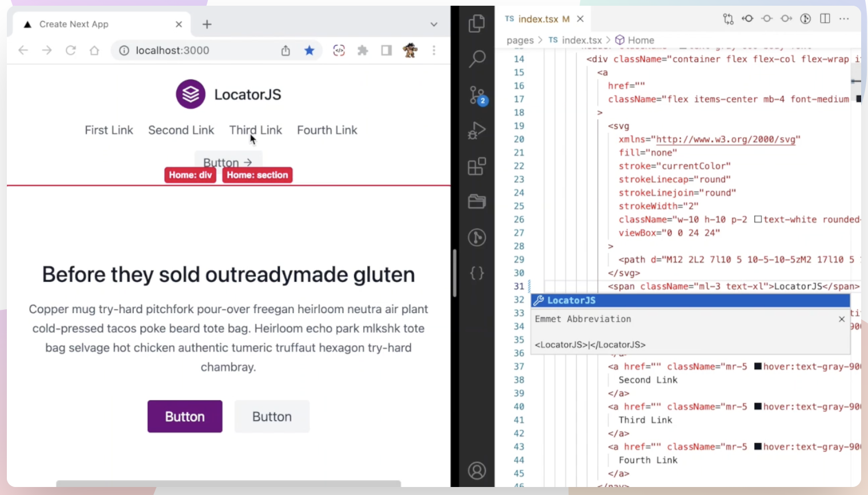Open the Git graph icon in the activity bar
The width and height of the screenshot is (868, 495).
coord(477,237)
